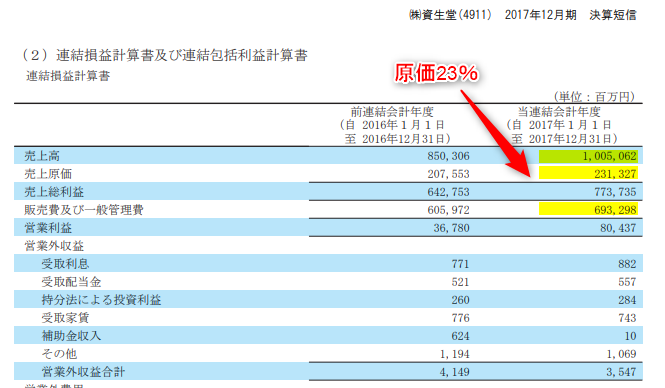Image resolution: width=665 pixels, height=388 pixels.
Task: Click the value 642,753
Action: click(x=448, y=192)
